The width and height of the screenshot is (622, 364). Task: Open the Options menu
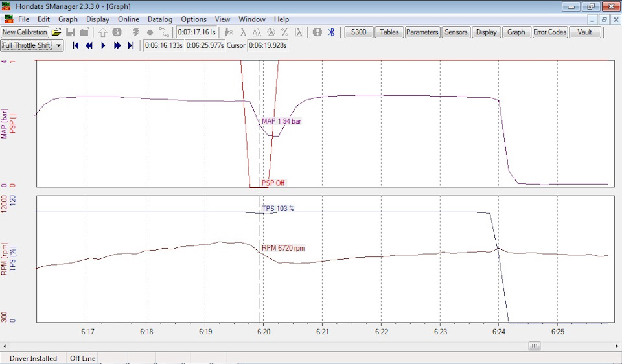pos(194,19)
